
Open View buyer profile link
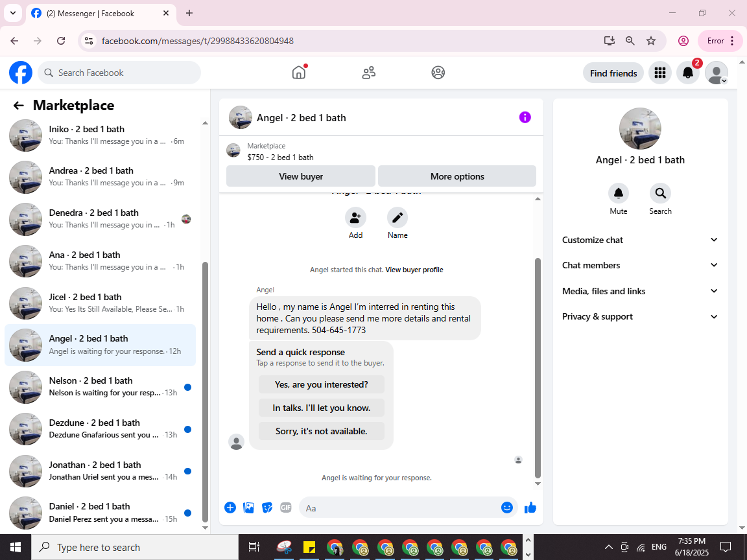[x=414, y=270]
